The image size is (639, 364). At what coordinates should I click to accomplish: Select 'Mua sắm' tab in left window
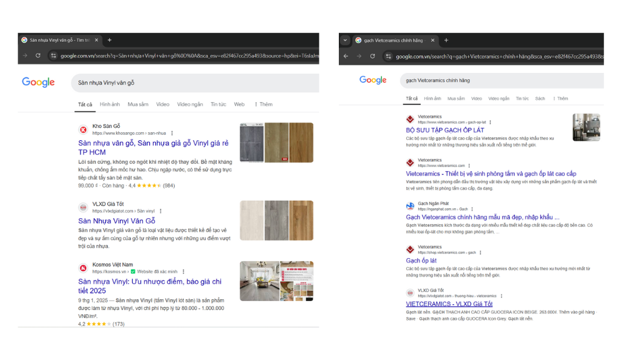pyautogui.click(x=138, y=104)
